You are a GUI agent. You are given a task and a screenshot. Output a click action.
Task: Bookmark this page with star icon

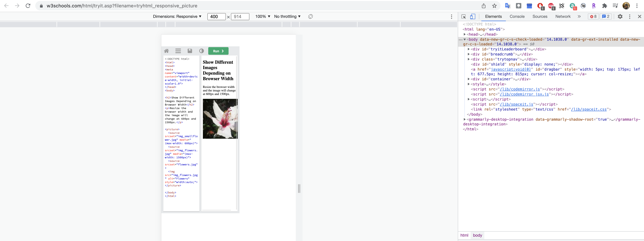click(494, 6)
